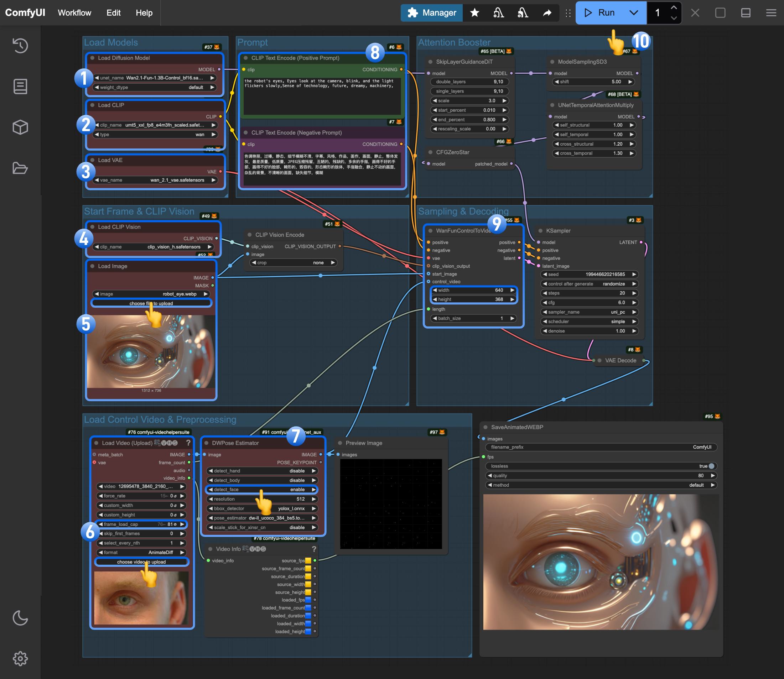Click the workflow templates star icon
The height and width of the screenshot is (679, 784).
[x=474, y=12]
